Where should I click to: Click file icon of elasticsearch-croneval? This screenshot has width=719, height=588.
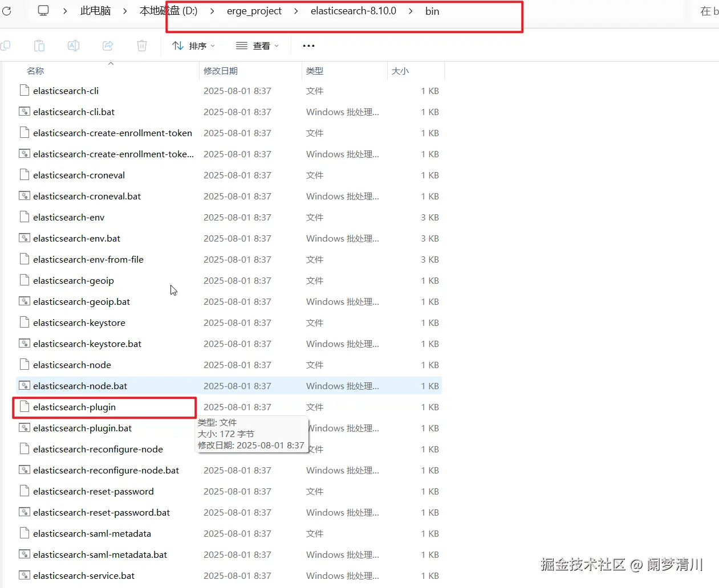(24, 175)
